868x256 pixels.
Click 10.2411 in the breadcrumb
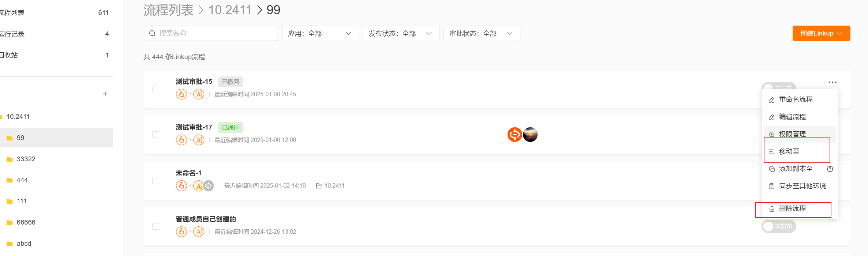[x=230, y=10]
